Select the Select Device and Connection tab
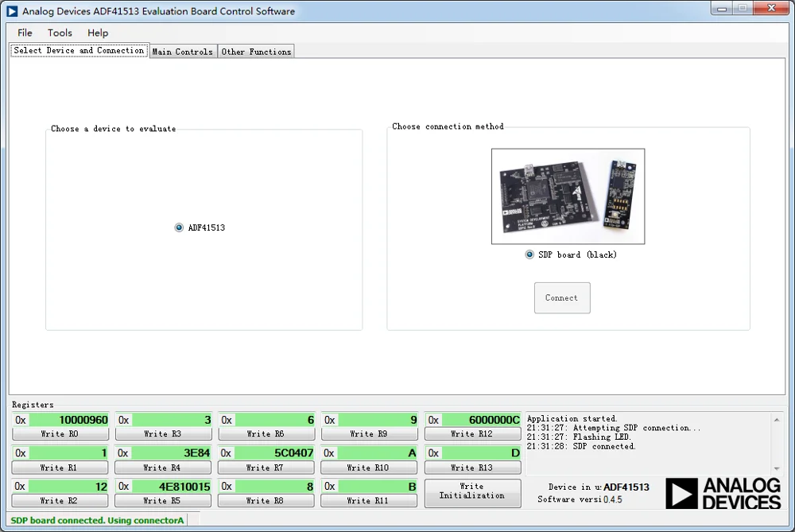795x532 pixels. tap(79, 50)
